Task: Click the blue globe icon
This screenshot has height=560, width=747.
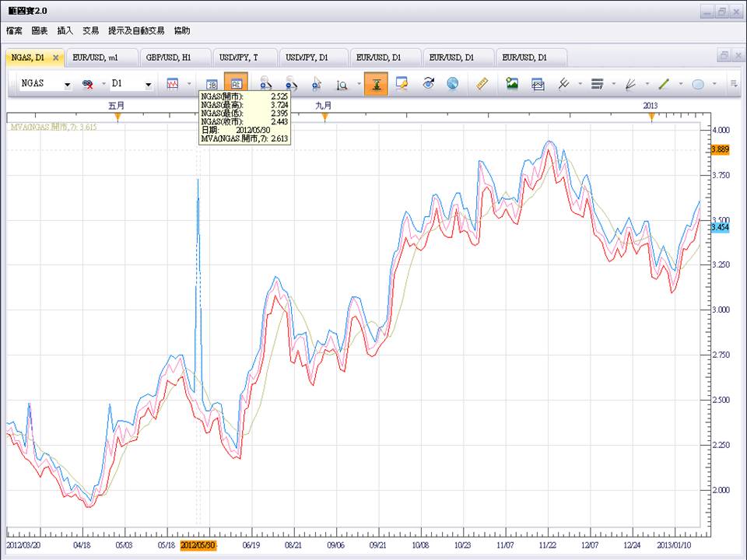Action: [453, 84]
